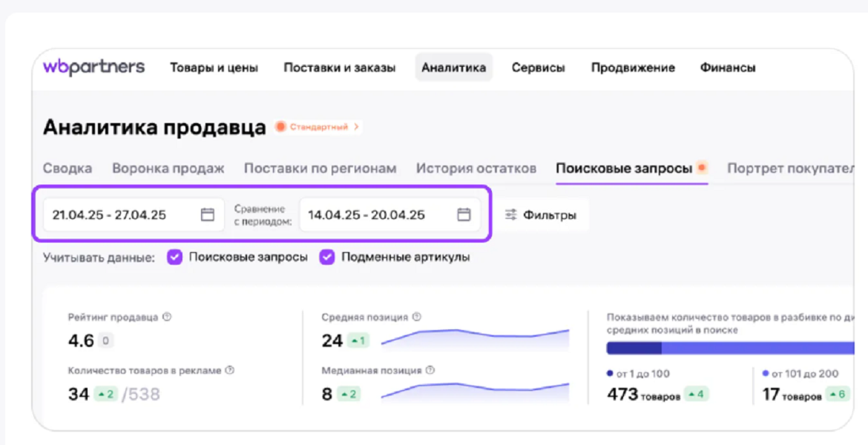Screen dimensions: 868x445
Task: Switch to the История остатков tab
Action: (476, 168)
